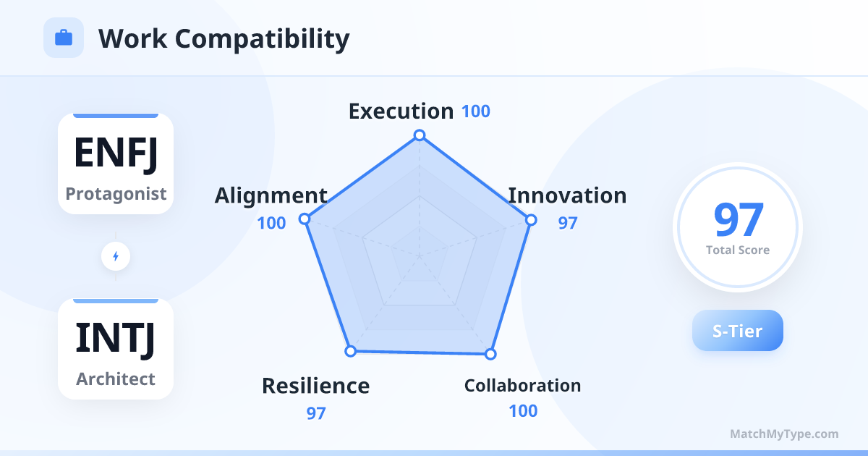Click the Resilience axis label
The height and width of the screenshot is (456, 868).
[315, 386]
